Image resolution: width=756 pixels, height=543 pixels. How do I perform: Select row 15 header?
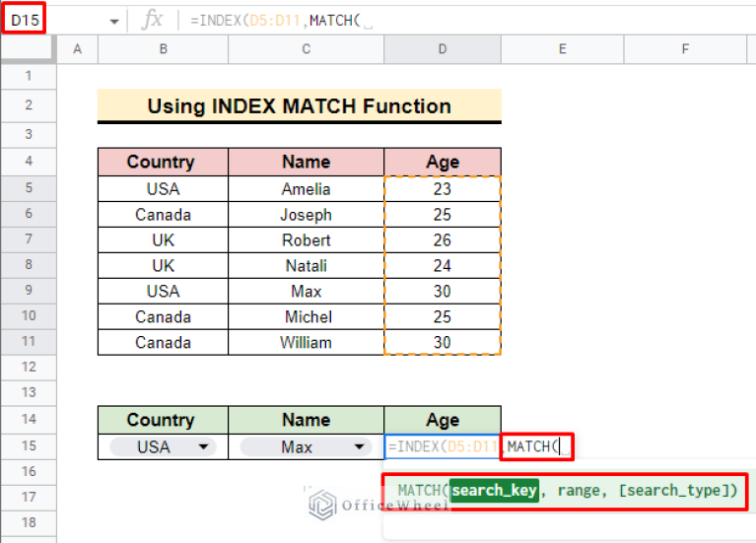tap(29, 445)
